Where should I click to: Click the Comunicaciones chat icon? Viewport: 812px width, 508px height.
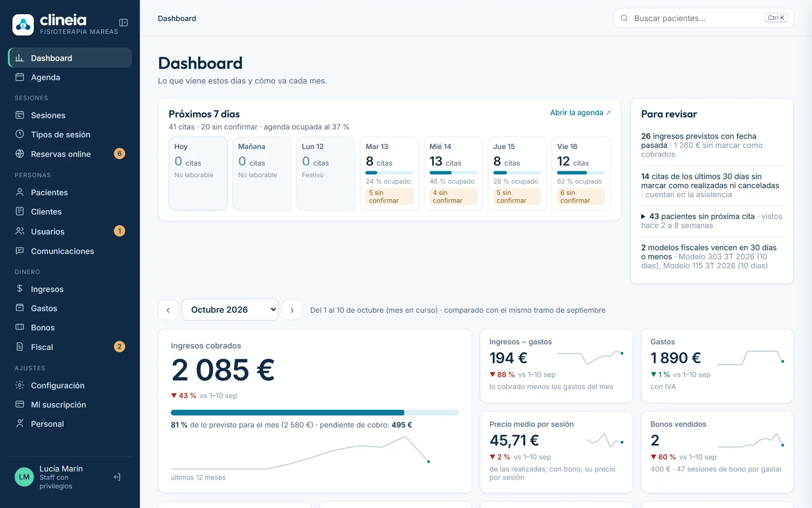pos(20,251)
